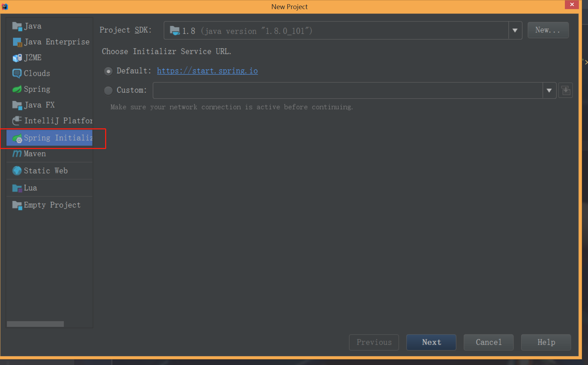Select Java FX in the project list
The width and height of the screenshot is (588, 365).
[x=49, y=105]
